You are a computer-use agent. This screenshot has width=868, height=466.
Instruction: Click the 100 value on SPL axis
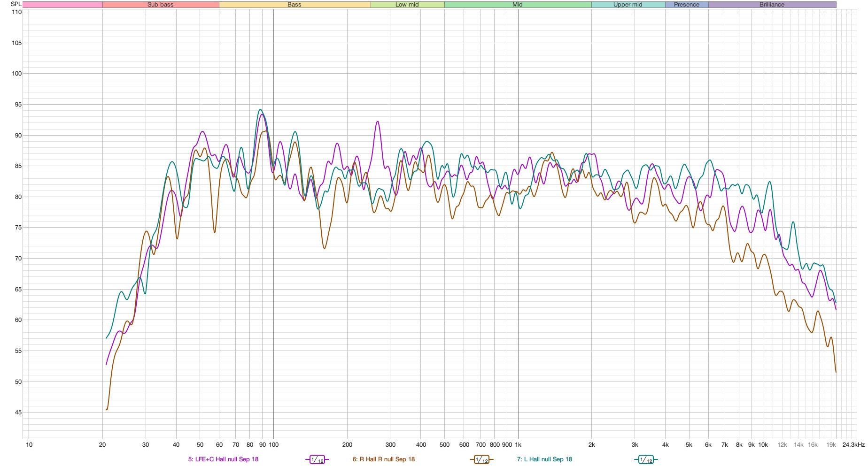(x=16, y=74)
